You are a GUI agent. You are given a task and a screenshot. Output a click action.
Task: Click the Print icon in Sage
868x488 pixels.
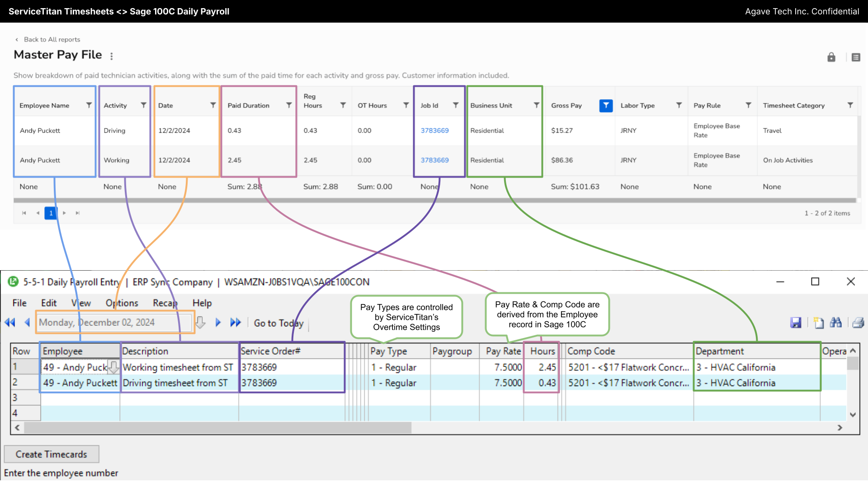858,323
